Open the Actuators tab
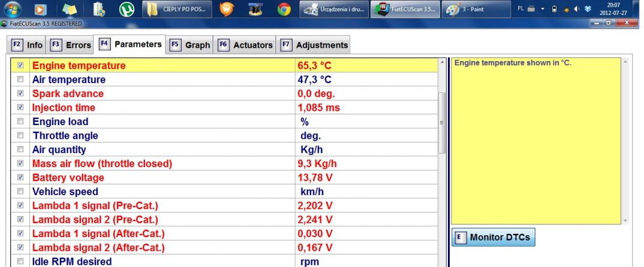644x267 pixels. 245,45
